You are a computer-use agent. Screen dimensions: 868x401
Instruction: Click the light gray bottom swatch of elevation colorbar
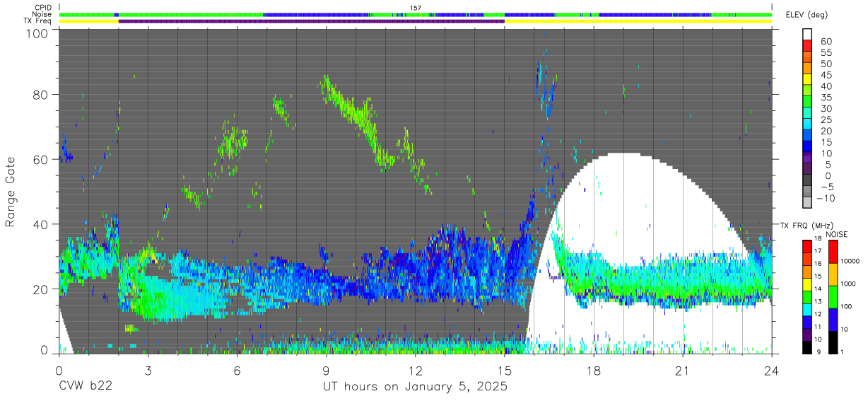point(809,203)
